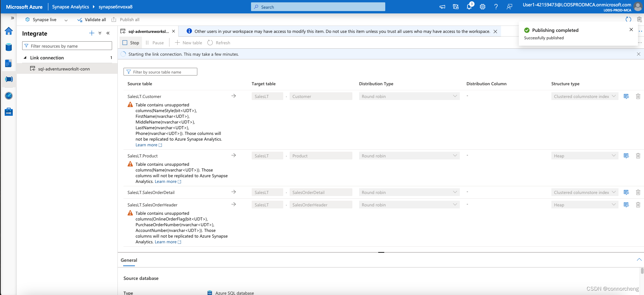
Task: Edit column mapping for SalesOrderHeader row
Action: point(626,205)
